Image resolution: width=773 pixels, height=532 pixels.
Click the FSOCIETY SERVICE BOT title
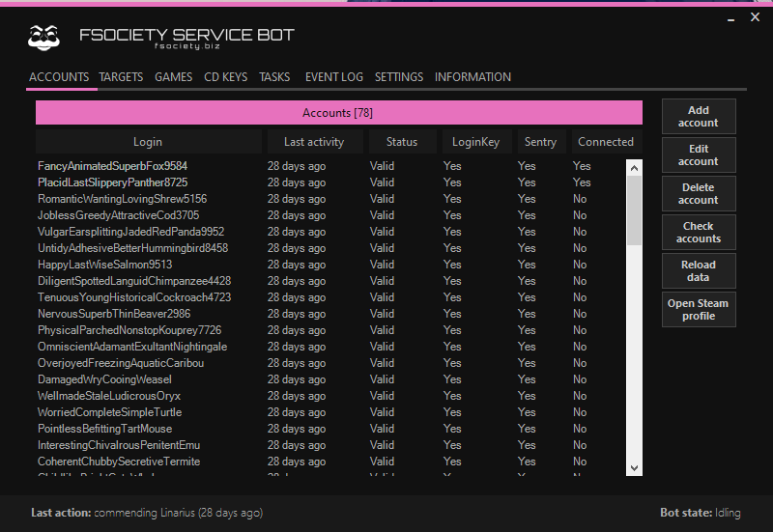coord(186,35)
